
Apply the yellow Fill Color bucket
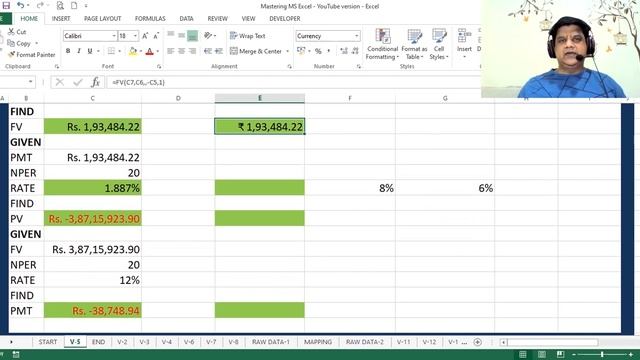pos(133,51)
